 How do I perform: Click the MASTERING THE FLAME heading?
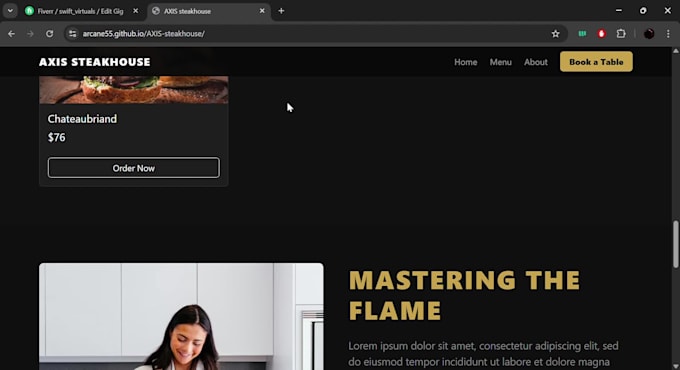pos(464,295)
